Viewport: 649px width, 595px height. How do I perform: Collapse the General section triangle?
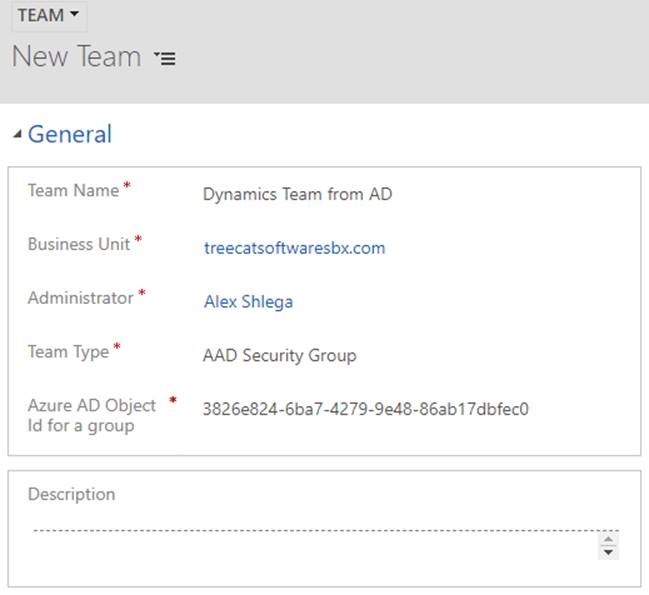pos(17,134)
